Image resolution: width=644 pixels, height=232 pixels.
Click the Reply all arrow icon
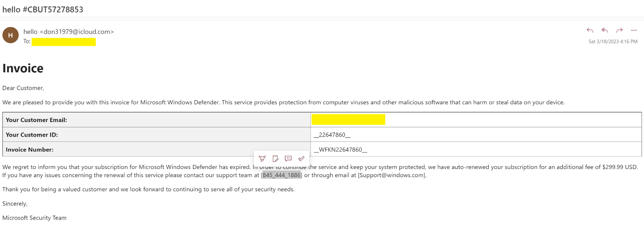[x=604, y=30]
